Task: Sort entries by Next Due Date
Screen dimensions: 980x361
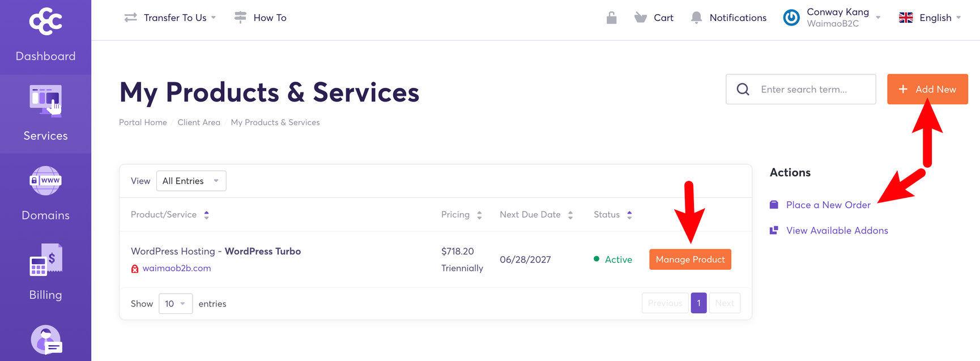Action: tap(570, 214)
